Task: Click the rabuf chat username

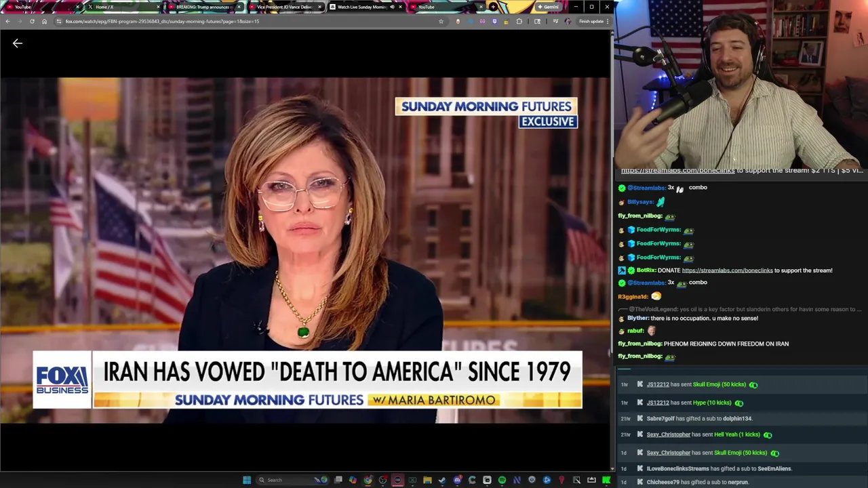Action: (x=635, y=331)
